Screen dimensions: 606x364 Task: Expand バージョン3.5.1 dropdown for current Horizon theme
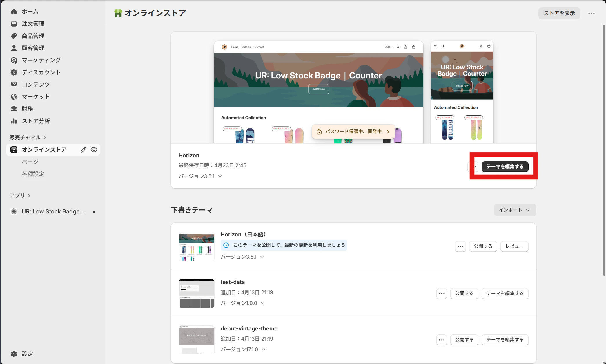(220, 176)
